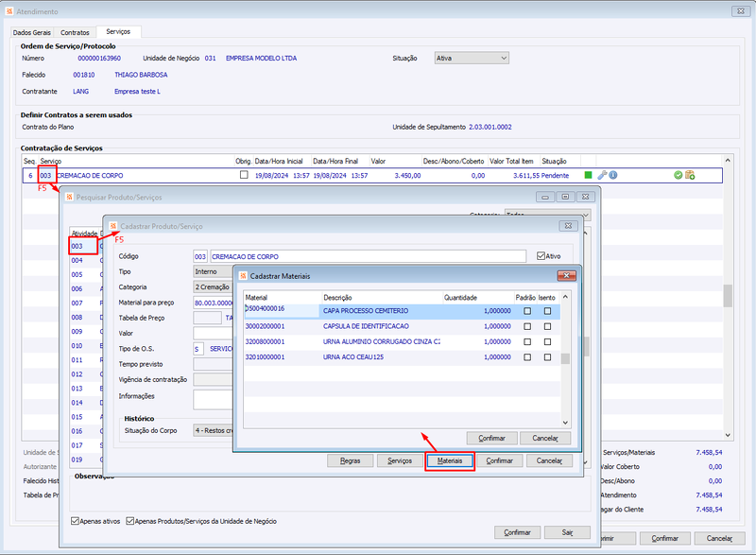Click the add-package icon in service row

click(690, 175)
